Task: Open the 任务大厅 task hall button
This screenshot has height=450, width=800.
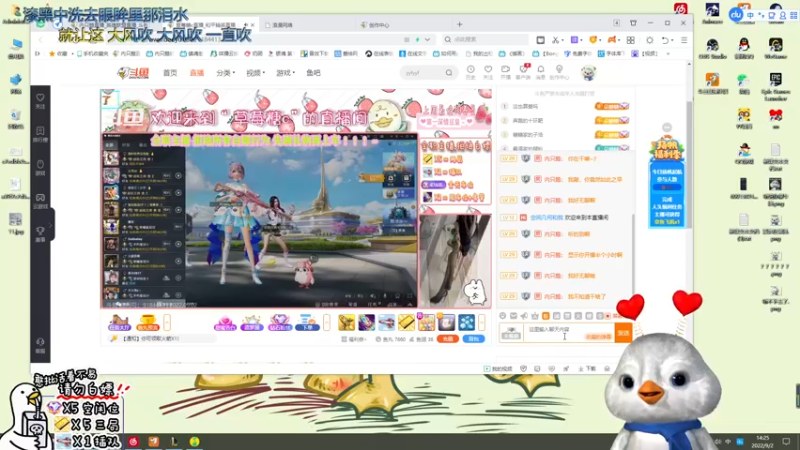Action: point(119,322)
